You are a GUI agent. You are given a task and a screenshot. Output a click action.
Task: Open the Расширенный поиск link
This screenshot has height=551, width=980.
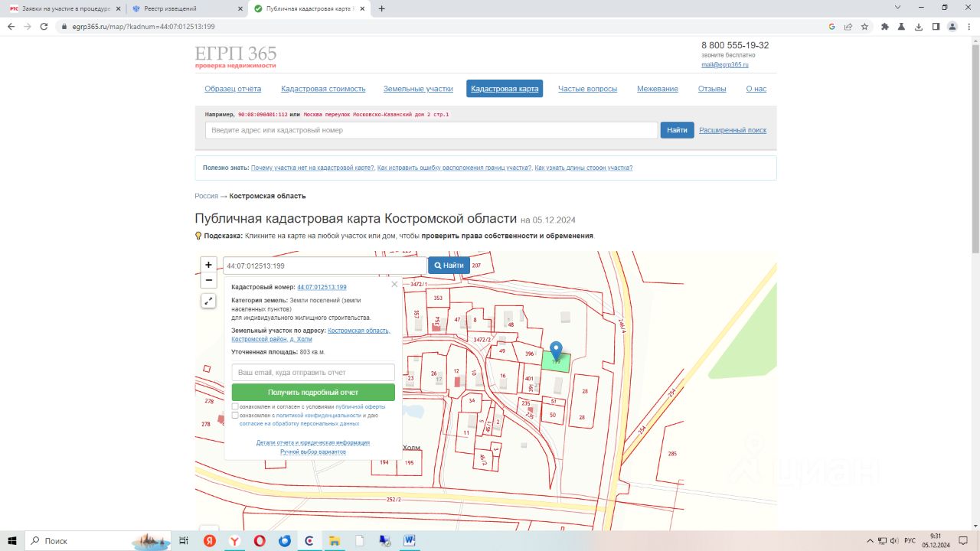click(x=733, y=130)
